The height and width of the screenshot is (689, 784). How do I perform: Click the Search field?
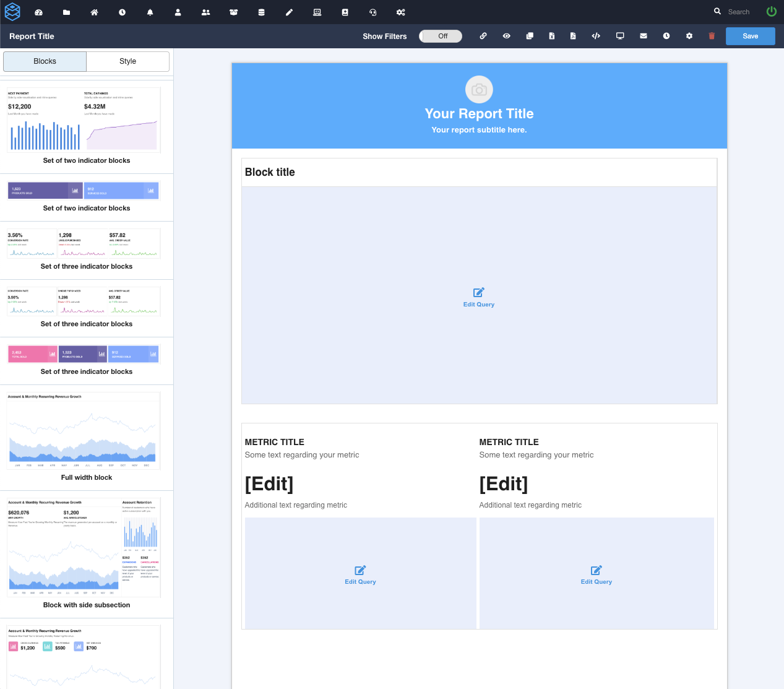(x=739, y=12)
